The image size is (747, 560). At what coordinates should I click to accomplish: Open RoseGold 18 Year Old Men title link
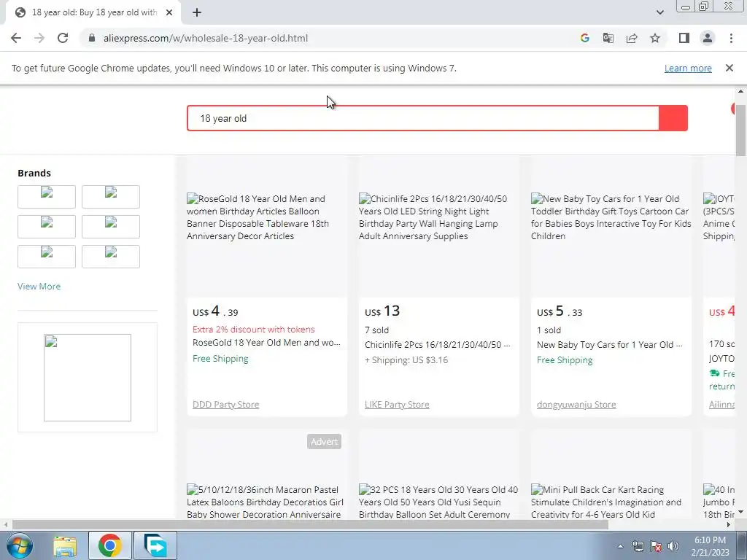click(x=266, y=343)
